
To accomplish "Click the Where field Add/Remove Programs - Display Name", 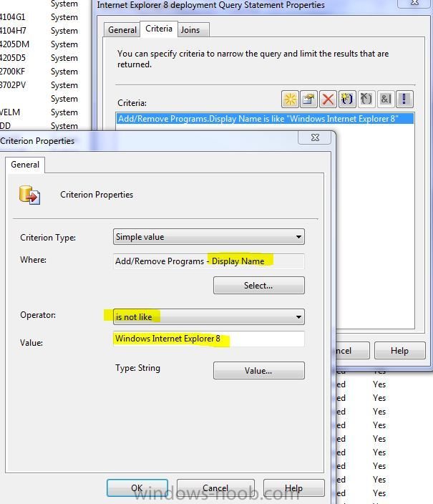I will (x=208, y=261).
